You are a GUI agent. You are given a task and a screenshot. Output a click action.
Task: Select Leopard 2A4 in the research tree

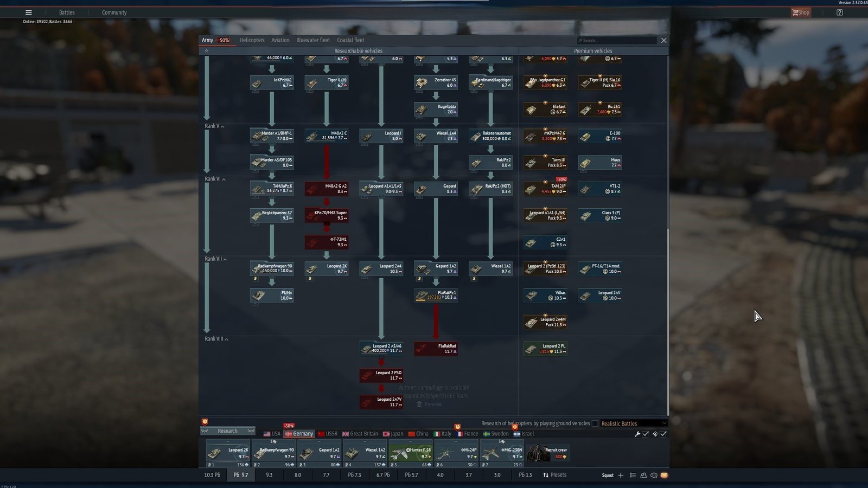click(381, 268)
